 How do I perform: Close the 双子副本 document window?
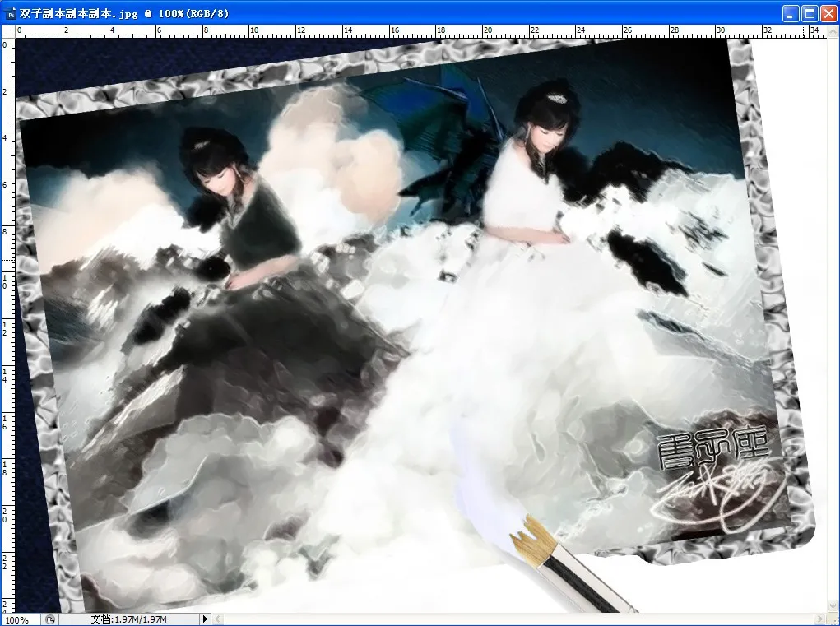tap(828, 13)
